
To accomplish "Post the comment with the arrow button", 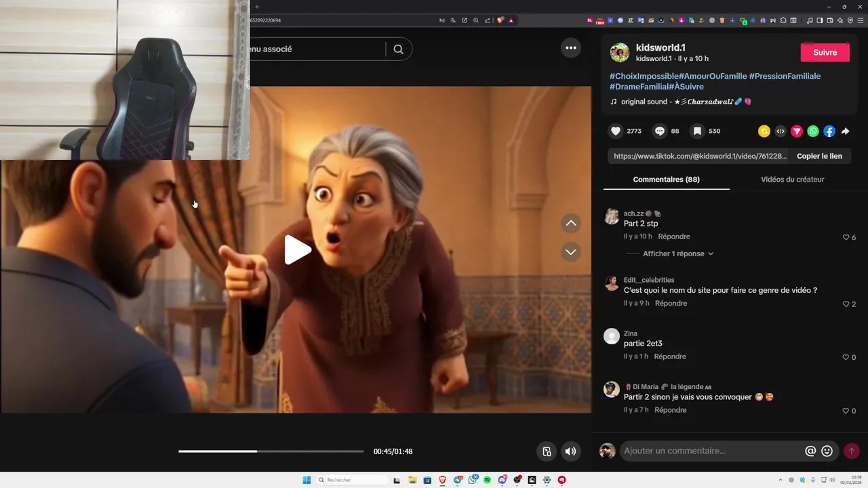I will click(852, 451).
